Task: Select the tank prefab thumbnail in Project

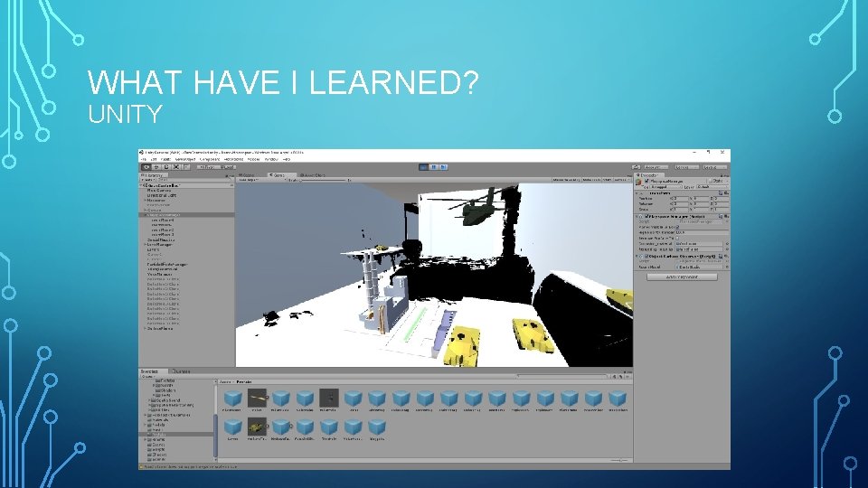Action: click(257, 427)
